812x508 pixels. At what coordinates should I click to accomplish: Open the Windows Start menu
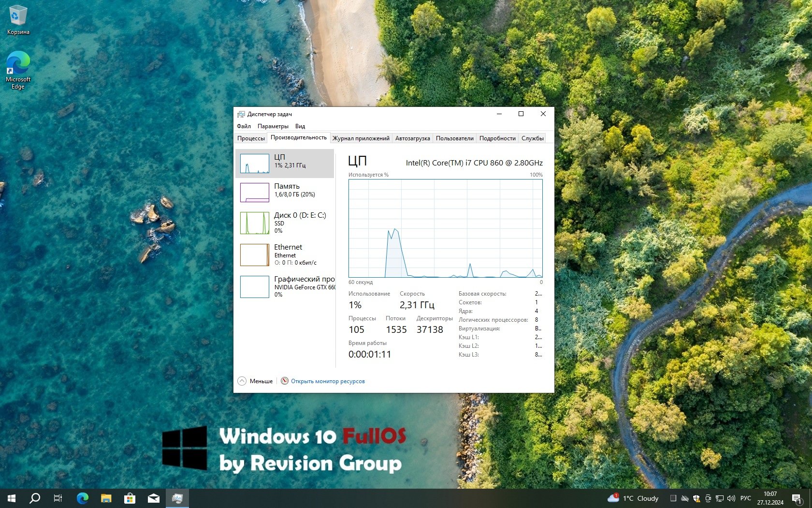click(x=12, y=498)
